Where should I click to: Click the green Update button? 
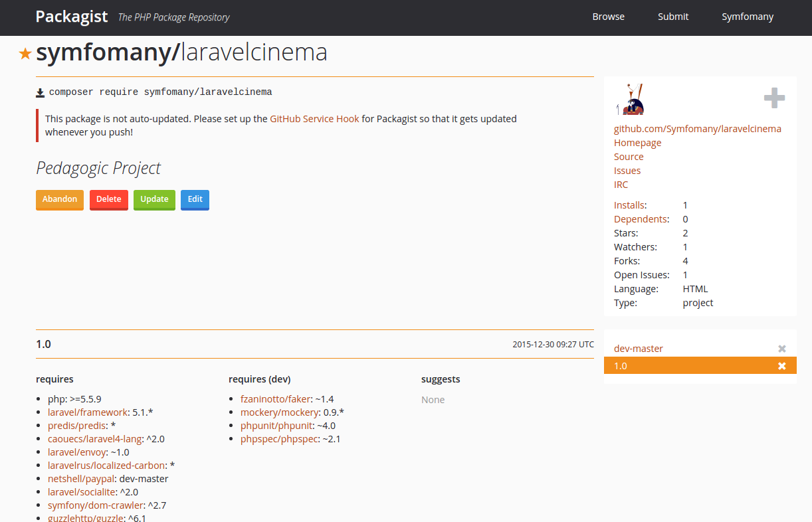154,199
